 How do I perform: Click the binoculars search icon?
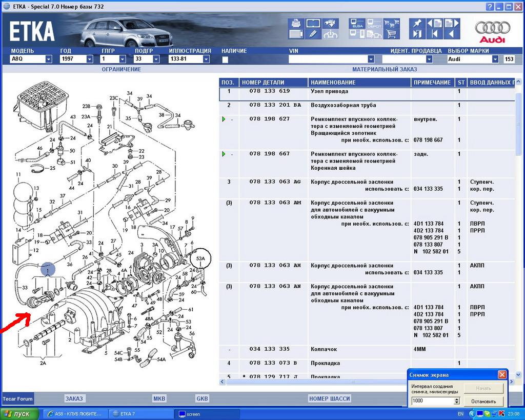click(x=330, y=24)
